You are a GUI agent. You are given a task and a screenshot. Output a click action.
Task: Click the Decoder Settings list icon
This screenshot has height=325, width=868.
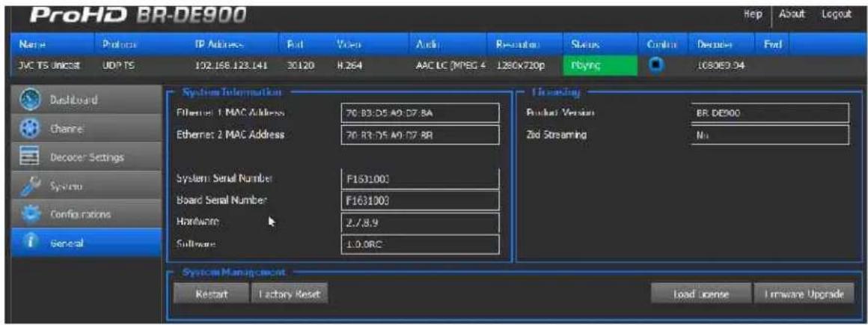point(28,157)
